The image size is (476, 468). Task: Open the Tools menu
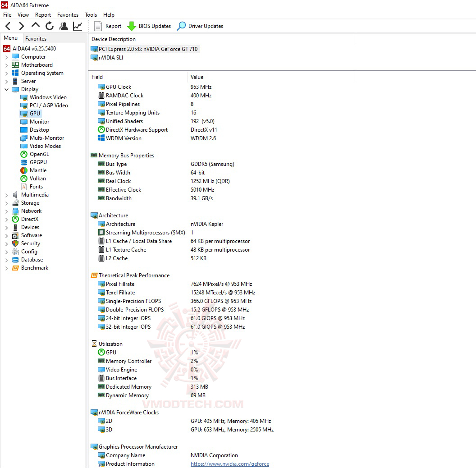coord(91,14)
